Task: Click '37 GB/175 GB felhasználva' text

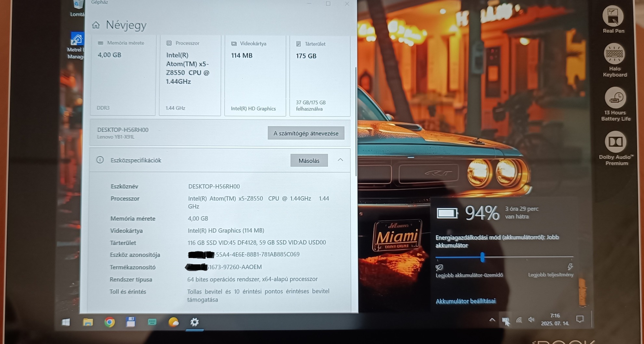Action: (311, 106)
